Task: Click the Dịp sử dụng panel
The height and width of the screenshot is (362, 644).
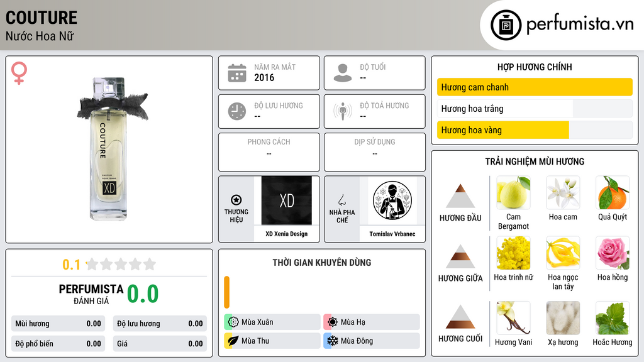Action: tap(375, 151)
